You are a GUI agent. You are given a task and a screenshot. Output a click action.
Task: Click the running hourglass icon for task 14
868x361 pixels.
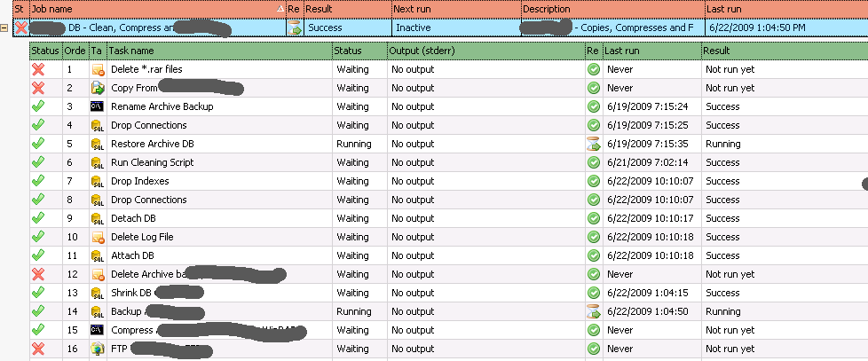point(594,311)
